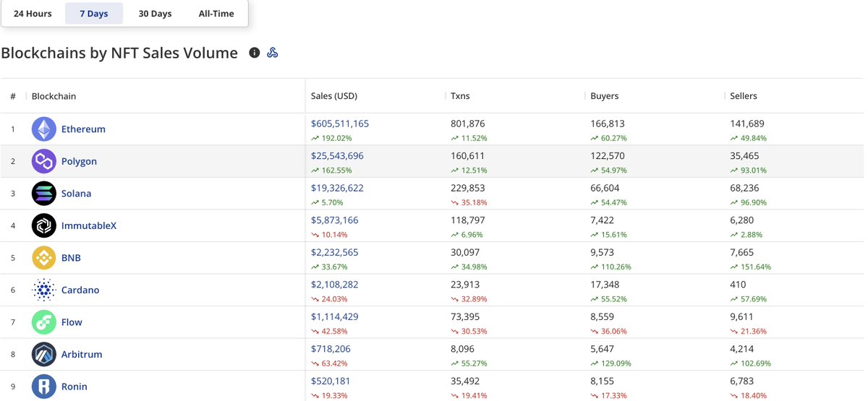Image resolution: width=868 pixels, height=401 pixels.
Task: Open the Polygon blockchain link
Action: point(79,161)
